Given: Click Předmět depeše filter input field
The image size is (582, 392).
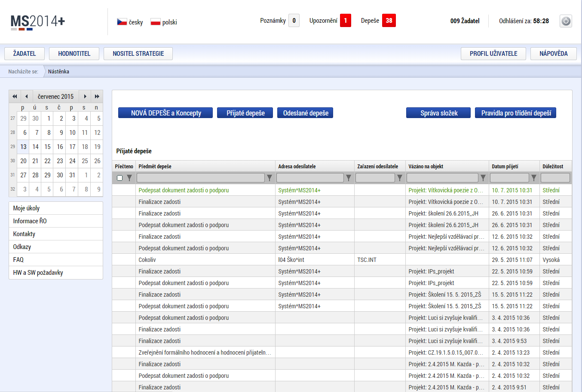Looking at the screenshot, I should click(201, 178).
